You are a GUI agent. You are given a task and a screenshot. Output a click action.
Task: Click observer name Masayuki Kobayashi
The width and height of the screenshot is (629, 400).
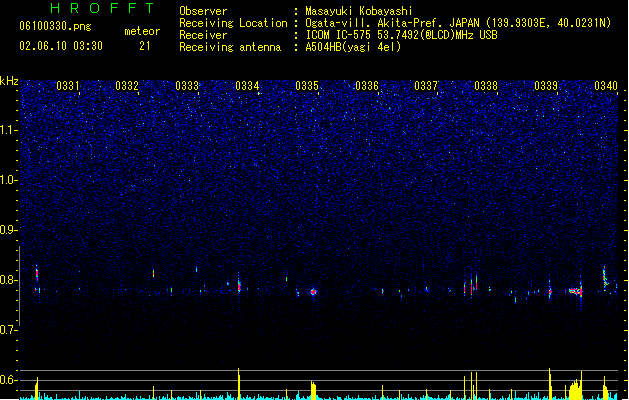pyautogui.click(x=359, y=11)
